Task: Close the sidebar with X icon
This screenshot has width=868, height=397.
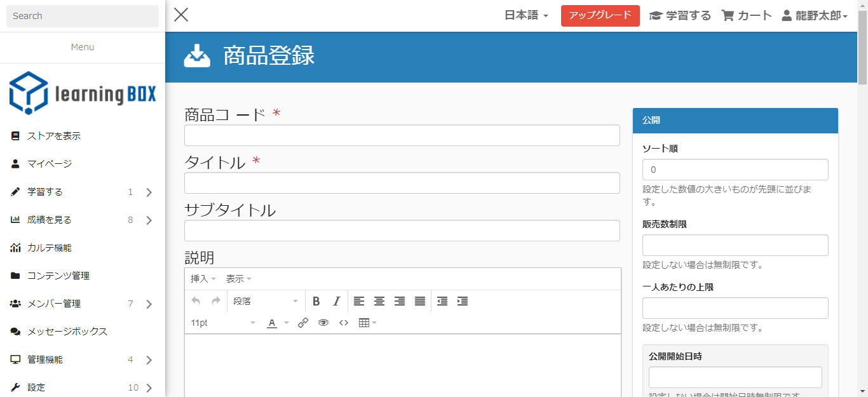Action: (181, 15)
